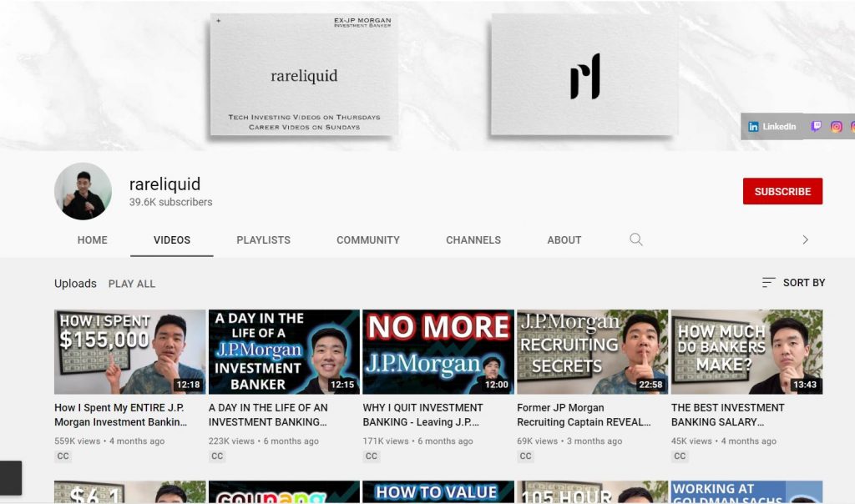This screenshot has width=855, height=504.
Task: Click the CC badge under the recruiting secrets video
Action: [525, 456]
